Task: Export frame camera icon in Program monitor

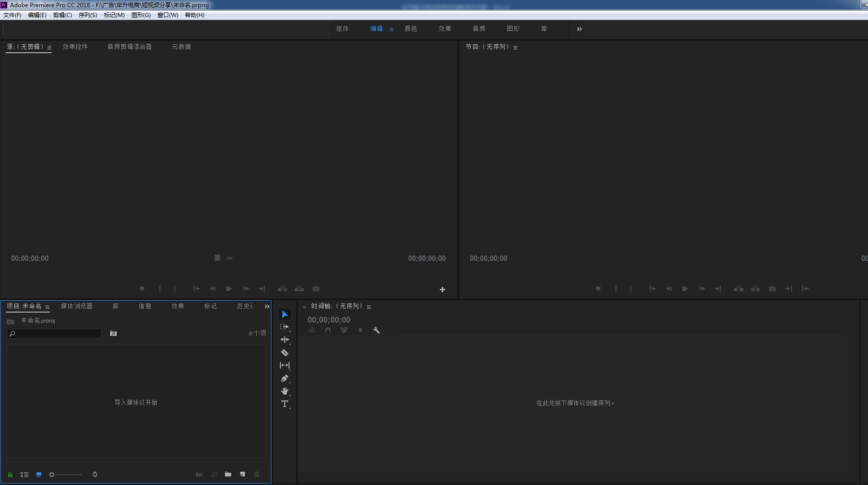Action: pyautogui.click(x=772, y=289)
